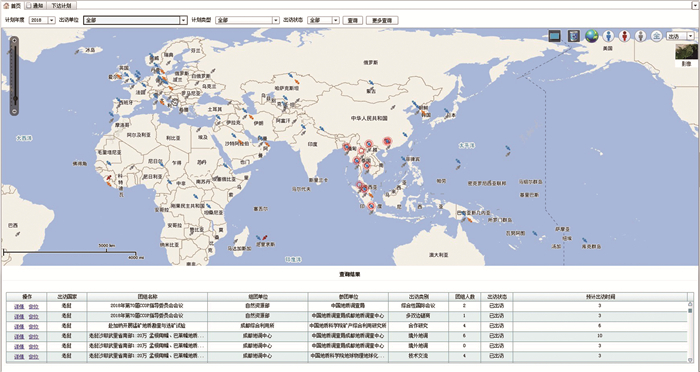Click the globe icon on the map toolbar
This screenshot has height=372, width=700.
[592, 36]
